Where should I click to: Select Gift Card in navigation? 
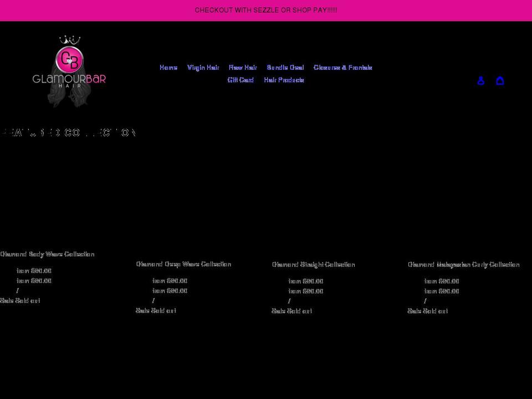[241, 80]
